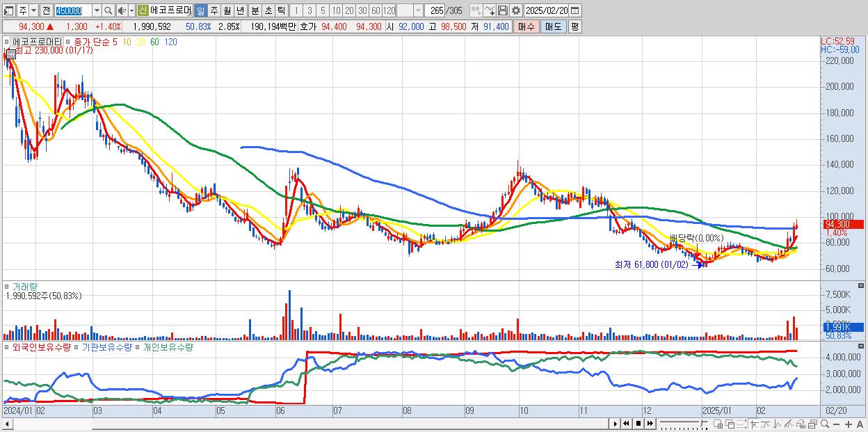Click the A auto-scale icon
Screen dimensions: 868x432
(x=860, y=424)
